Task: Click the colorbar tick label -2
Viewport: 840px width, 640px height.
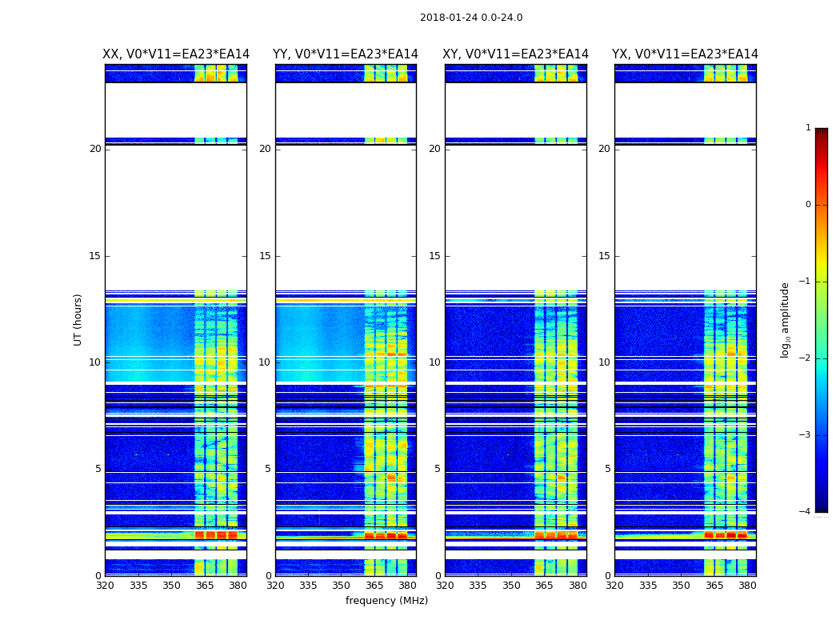Action: 806,358
